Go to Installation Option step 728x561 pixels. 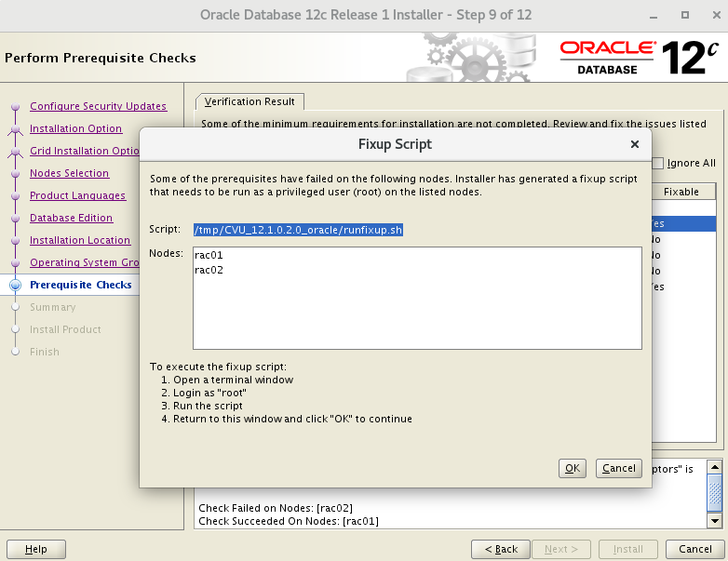click(75, 128)
